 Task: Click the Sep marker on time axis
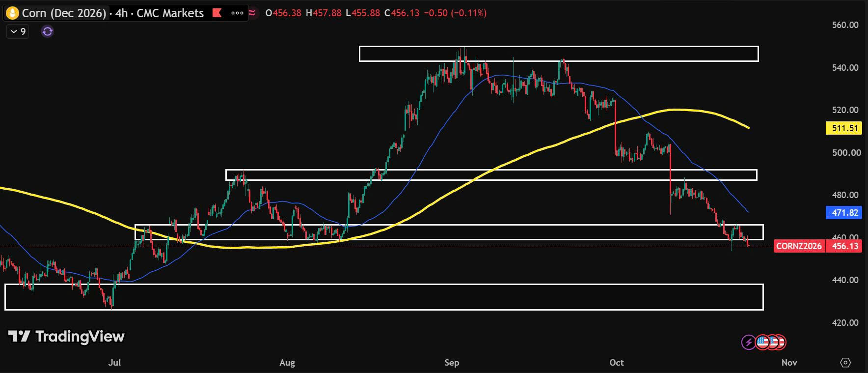point(452,363)
